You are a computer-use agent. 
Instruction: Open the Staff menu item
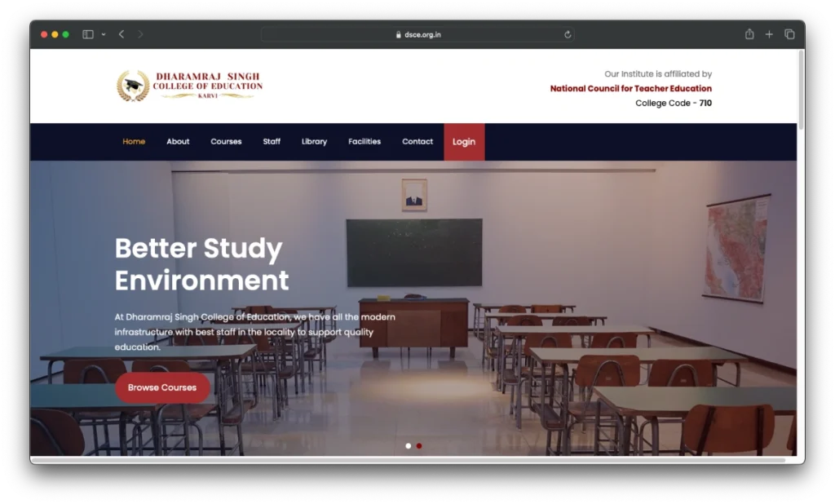[x=272, y=141]
